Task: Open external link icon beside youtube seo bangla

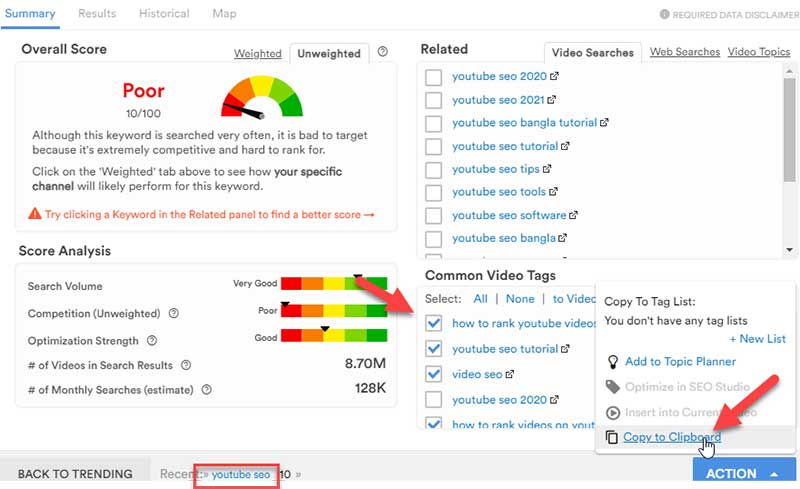Action: point(562,238)
